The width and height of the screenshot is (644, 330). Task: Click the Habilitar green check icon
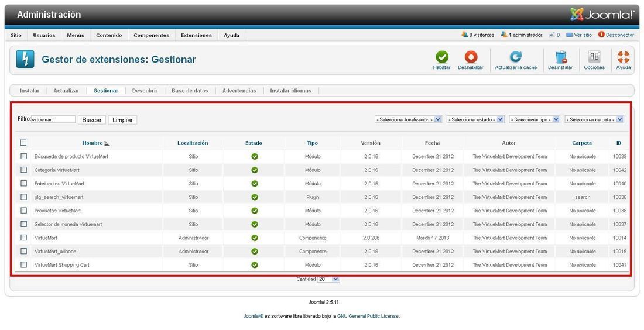tap(442, 57)
